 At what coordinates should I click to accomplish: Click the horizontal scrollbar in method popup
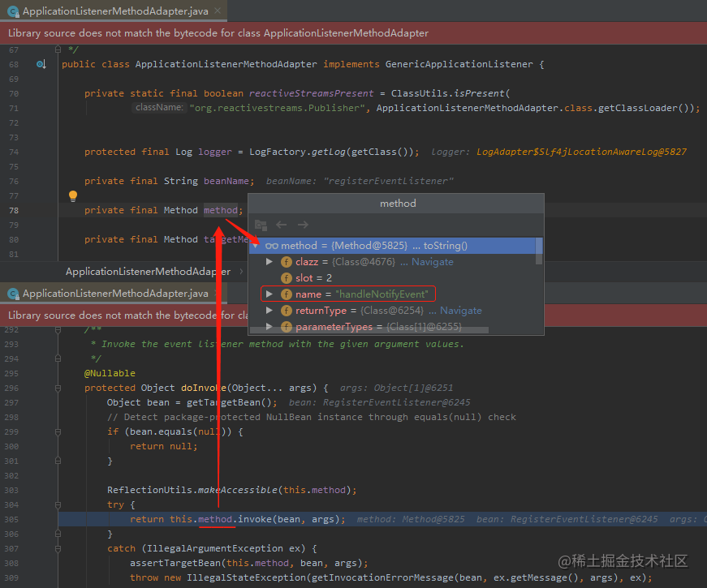click(369, 330)
